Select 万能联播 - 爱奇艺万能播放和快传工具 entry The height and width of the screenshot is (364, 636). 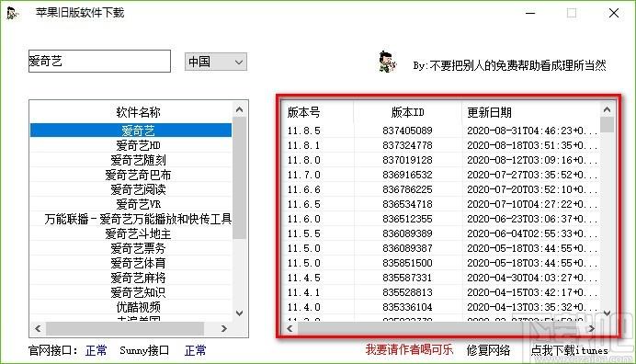tap(131, 219)
